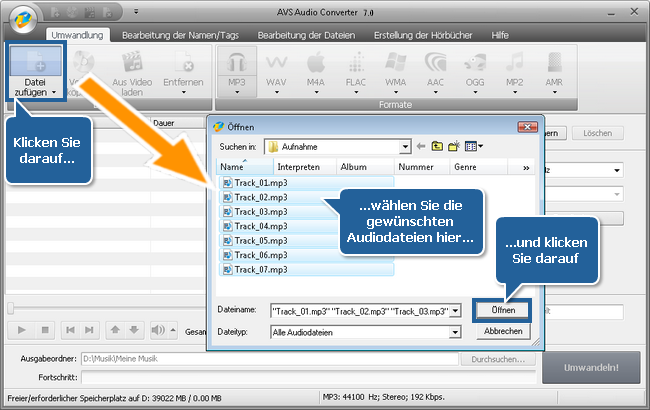Stop playback with the stop button
650x410 pixels.
pos(45,330)
